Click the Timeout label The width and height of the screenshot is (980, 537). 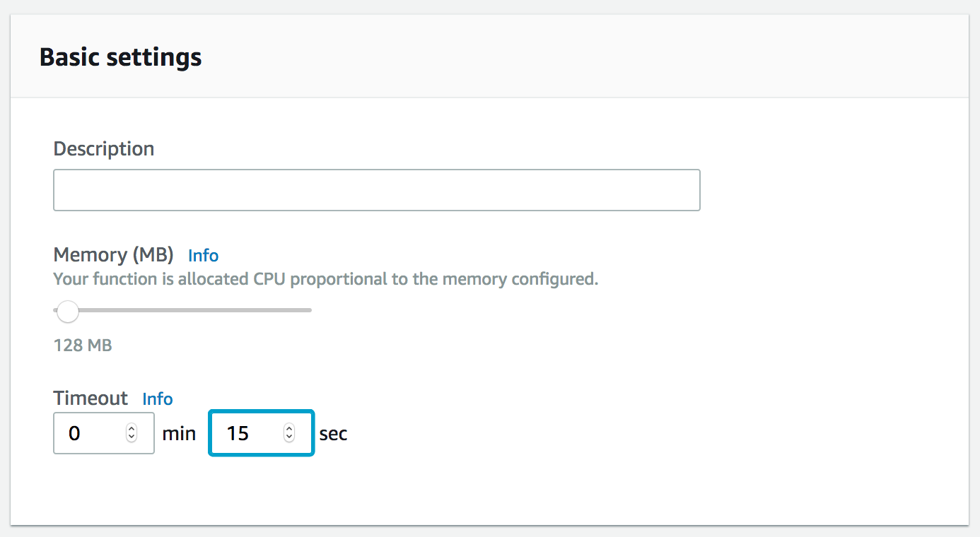[x=91, y=399]
